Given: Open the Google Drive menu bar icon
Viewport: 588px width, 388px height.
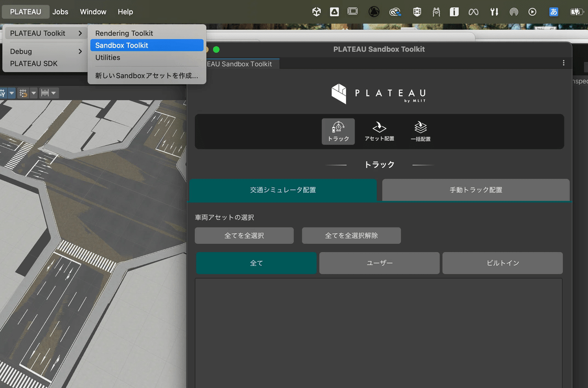Looking at the screenshot, I should coord(334,12).
